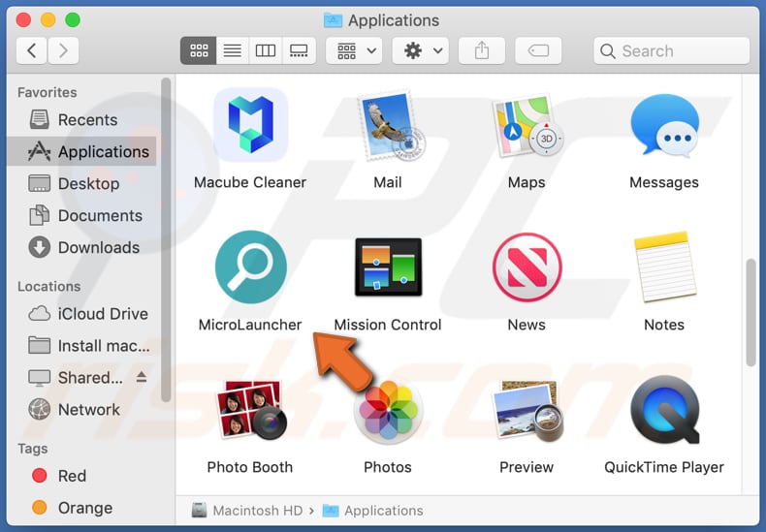This screenshot has height=532, width=766.
Task: Open iCloud Drive in the sidebar
Action: tap(81, 314)
